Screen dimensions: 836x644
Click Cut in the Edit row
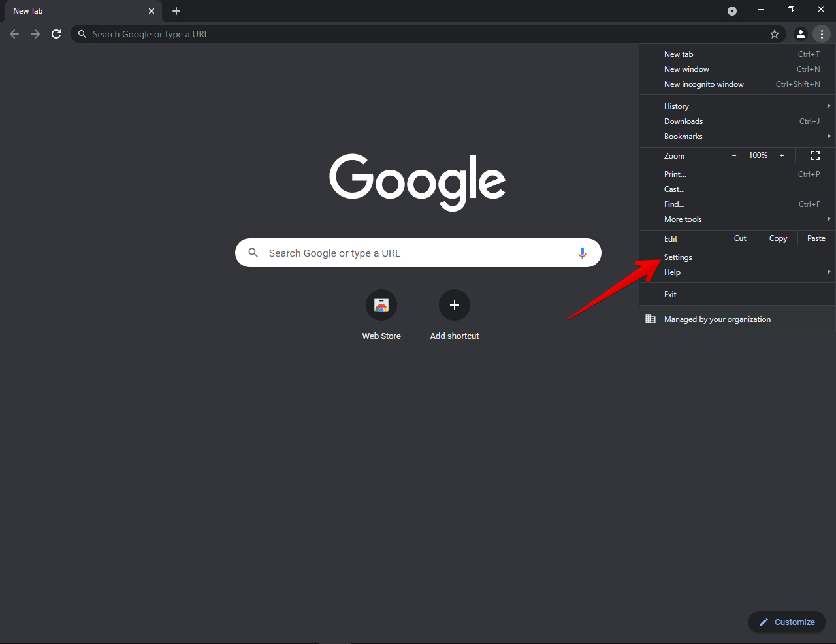coord(740,238)
